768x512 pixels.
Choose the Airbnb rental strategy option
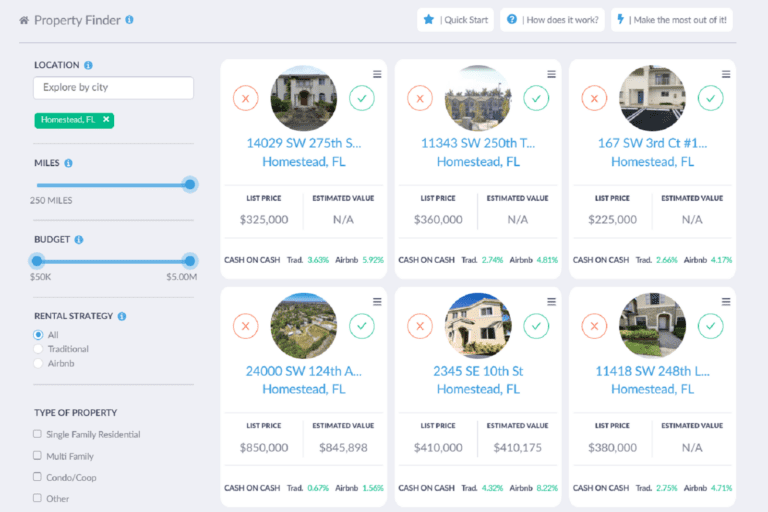38,364
